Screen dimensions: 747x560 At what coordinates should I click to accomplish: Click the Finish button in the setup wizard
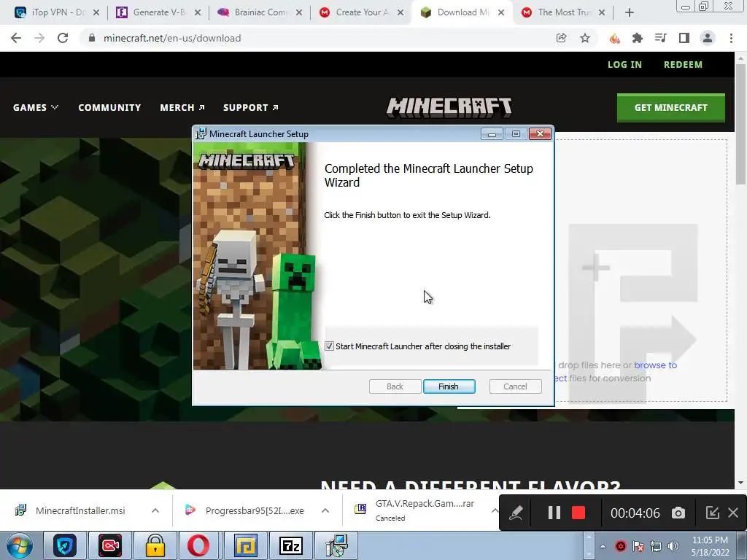point(449,386)
